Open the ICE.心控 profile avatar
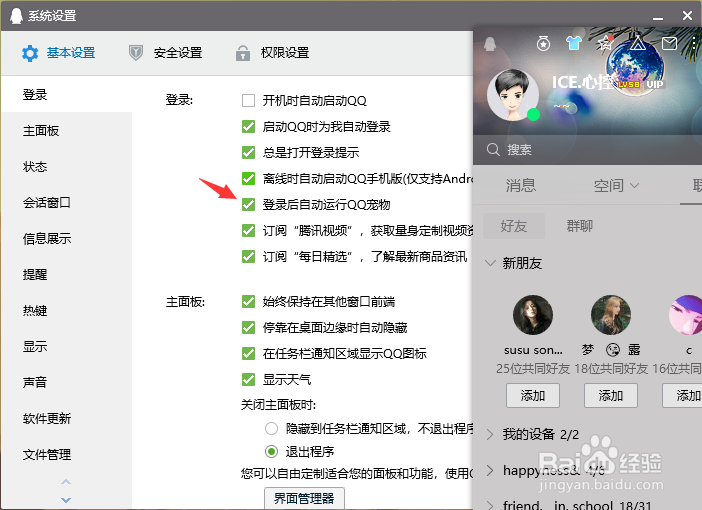The image size is (702, 510). coord(513,95)
